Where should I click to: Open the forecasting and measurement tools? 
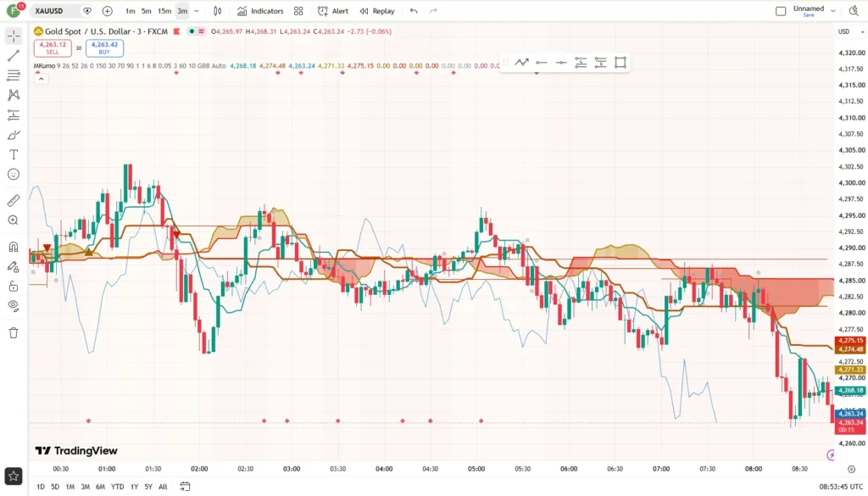click(14, 115)
